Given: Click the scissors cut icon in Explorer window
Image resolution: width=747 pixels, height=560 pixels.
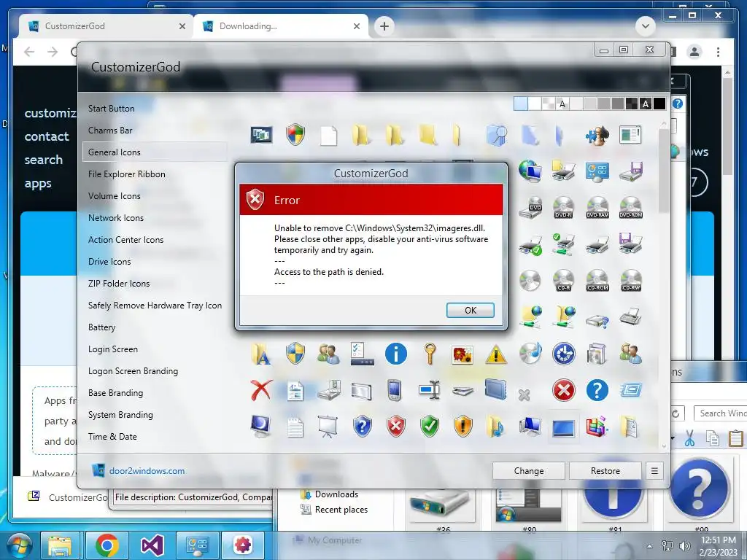Looking at the screenshot, I should 689,438.
